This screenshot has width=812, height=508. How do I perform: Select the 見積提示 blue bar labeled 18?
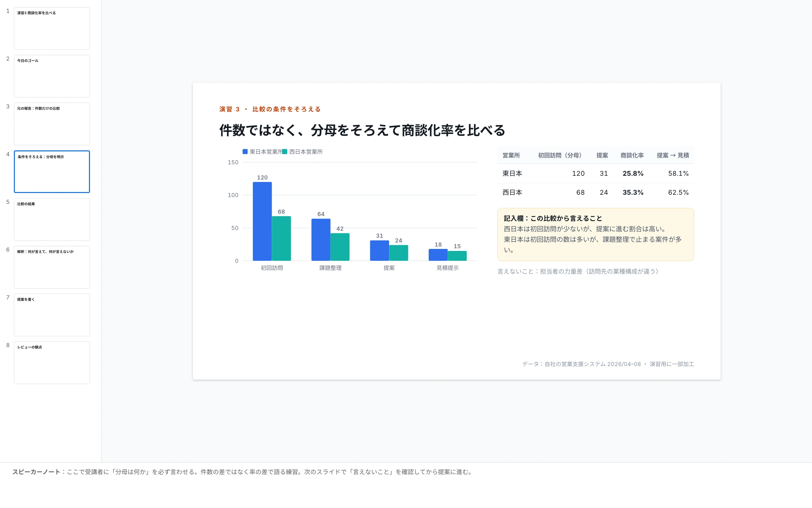(x=438, y=255)
